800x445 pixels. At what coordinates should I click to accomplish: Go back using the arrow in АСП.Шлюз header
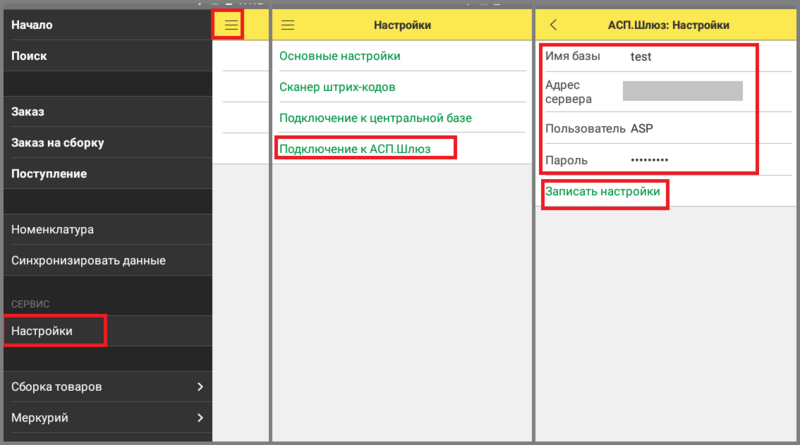(554, 25)
